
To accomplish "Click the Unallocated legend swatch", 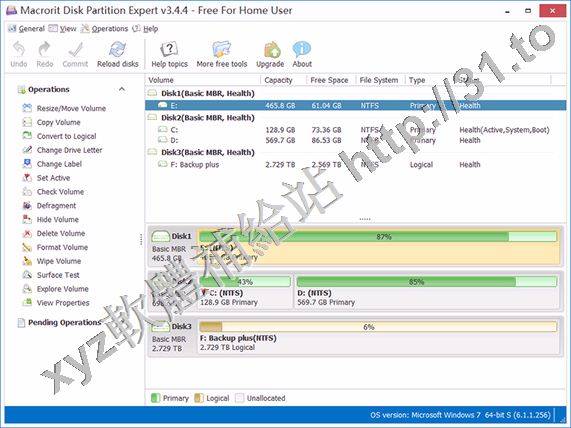I will (239, 398).
